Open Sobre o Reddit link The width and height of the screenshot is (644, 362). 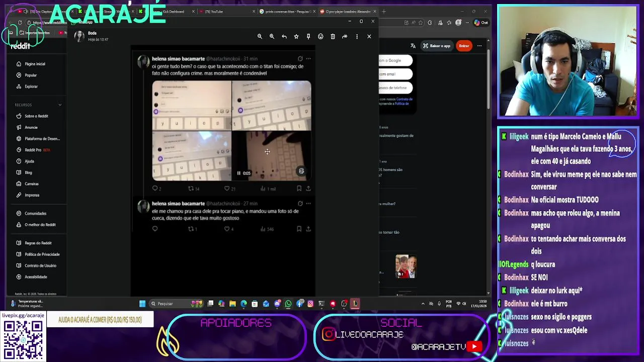pyautogui.click(x=36, y=116)
